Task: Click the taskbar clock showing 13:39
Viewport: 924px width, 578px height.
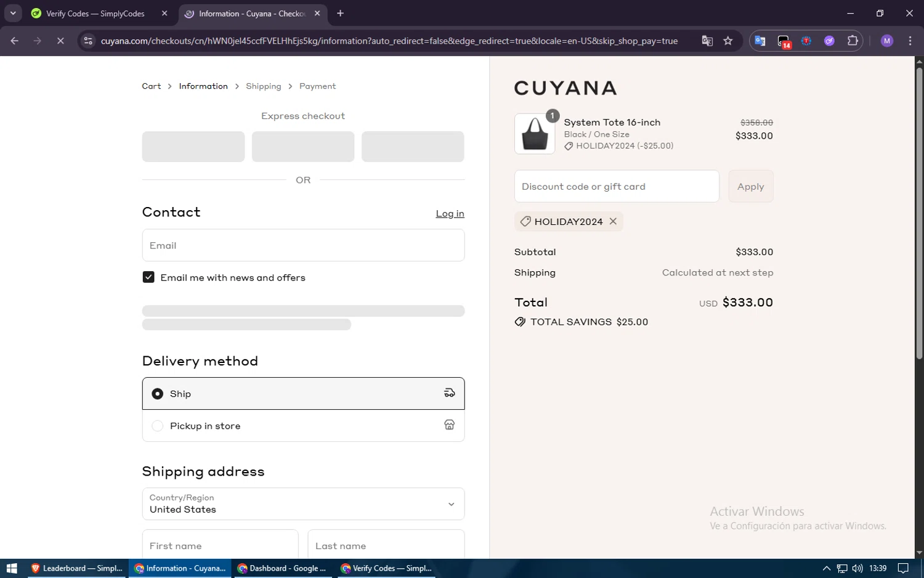Action: pyautogui.click(x=878, y=568)
